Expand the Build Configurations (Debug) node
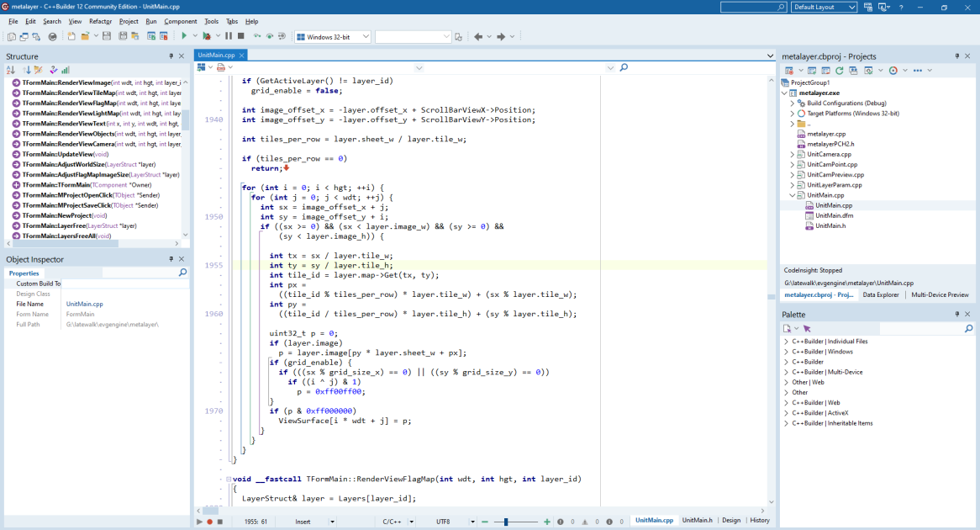This screenshot has height=530, width=980. 793,103
